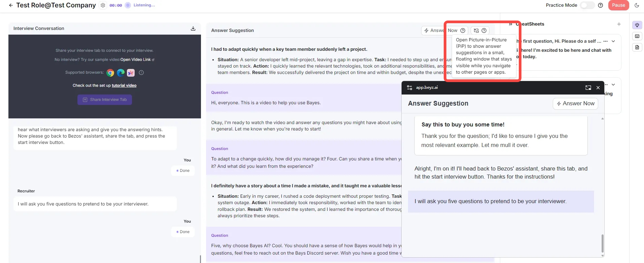Open interview settings gear icon
This screenshot has height=263, width=644.
(103, 5)
